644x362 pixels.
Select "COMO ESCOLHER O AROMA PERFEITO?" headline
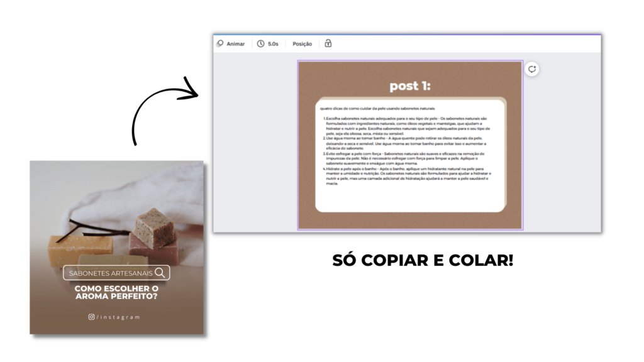pyautogui.click(x=116, y=292)
